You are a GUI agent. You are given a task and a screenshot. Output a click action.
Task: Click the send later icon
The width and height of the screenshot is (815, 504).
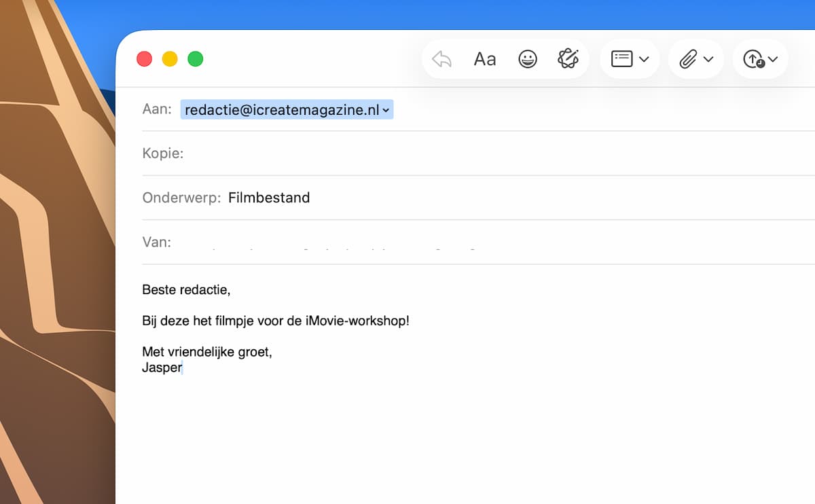pyautogui.click(x=754, y=59)
